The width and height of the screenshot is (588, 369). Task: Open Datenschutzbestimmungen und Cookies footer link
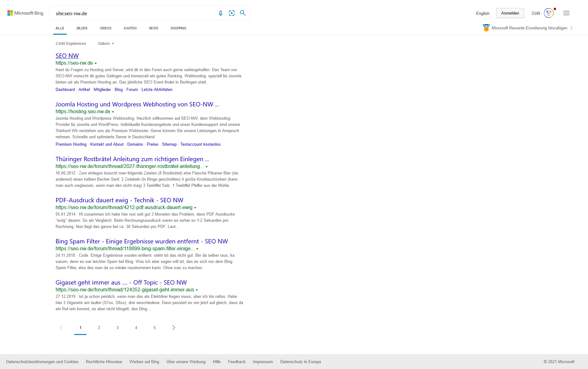click(42, 362)
